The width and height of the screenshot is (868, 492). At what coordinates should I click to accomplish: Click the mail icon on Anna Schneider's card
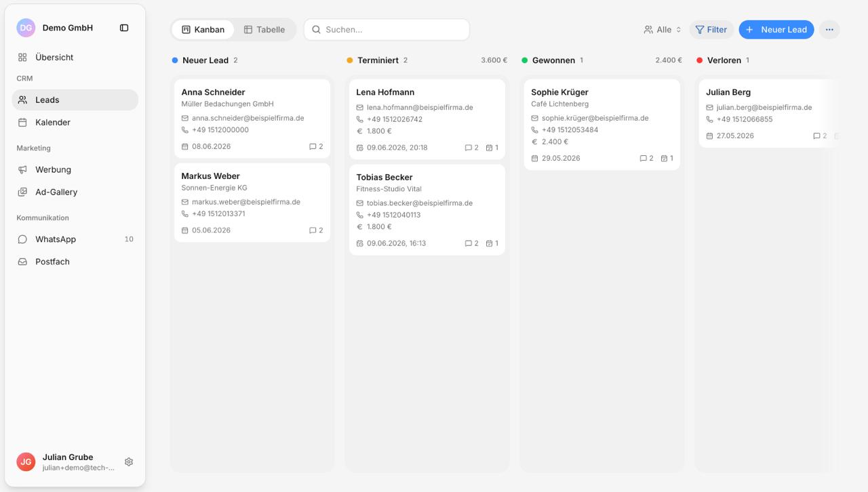tap(185, 118)
